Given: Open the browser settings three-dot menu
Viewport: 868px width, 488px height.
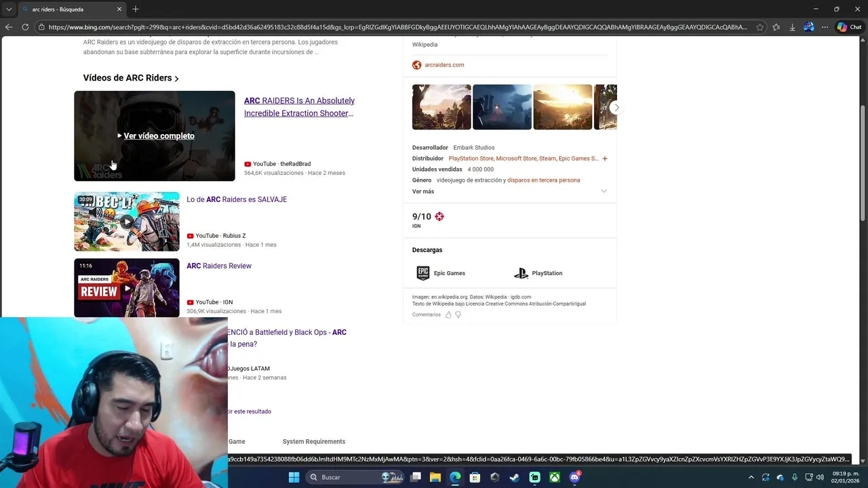Looking at the screenshot, I should 825,27.
